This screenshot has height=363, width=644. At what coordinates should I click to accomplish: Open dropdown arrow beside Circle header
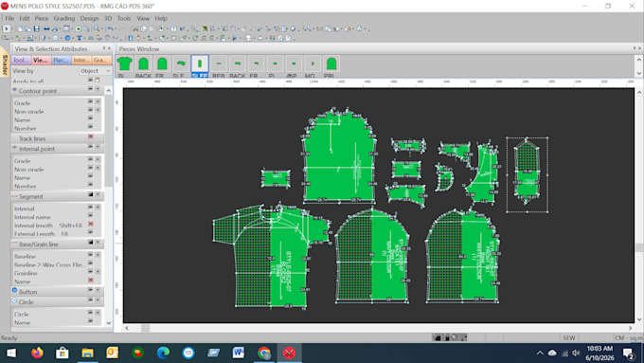point(98,300)
